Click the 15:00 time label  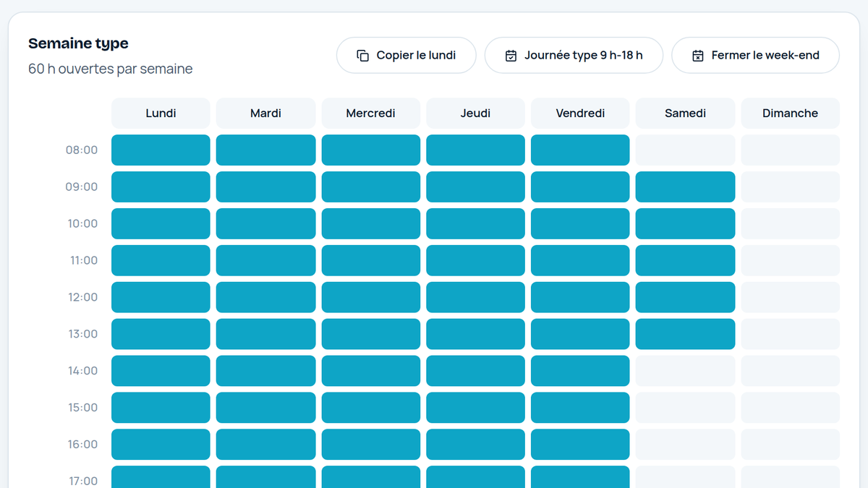(82, 408)
